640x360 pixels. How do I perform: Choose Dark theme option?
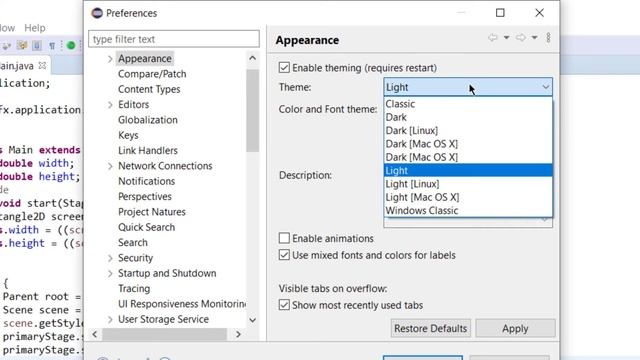click(468, 117)
